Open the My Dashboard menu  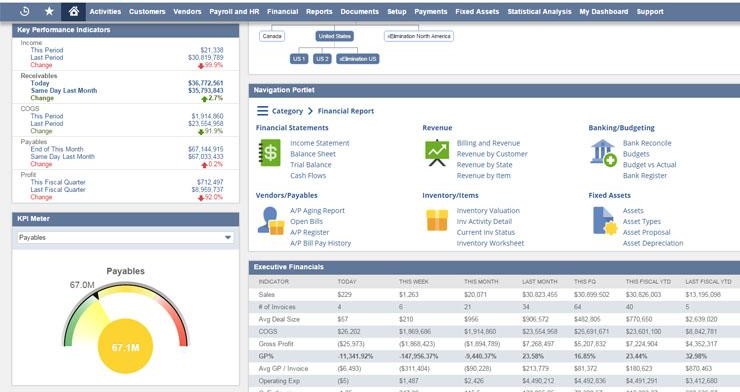604,11
